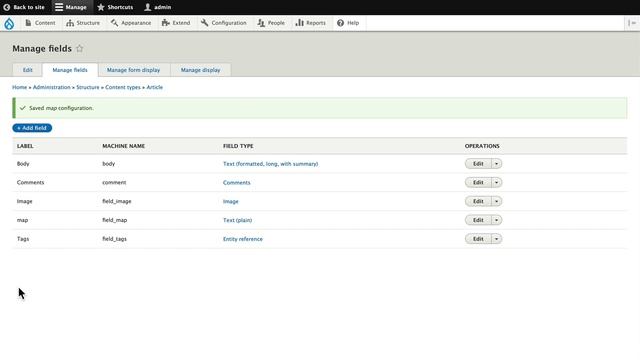
Task: Click Edit button for Image field
Action: 478,201
